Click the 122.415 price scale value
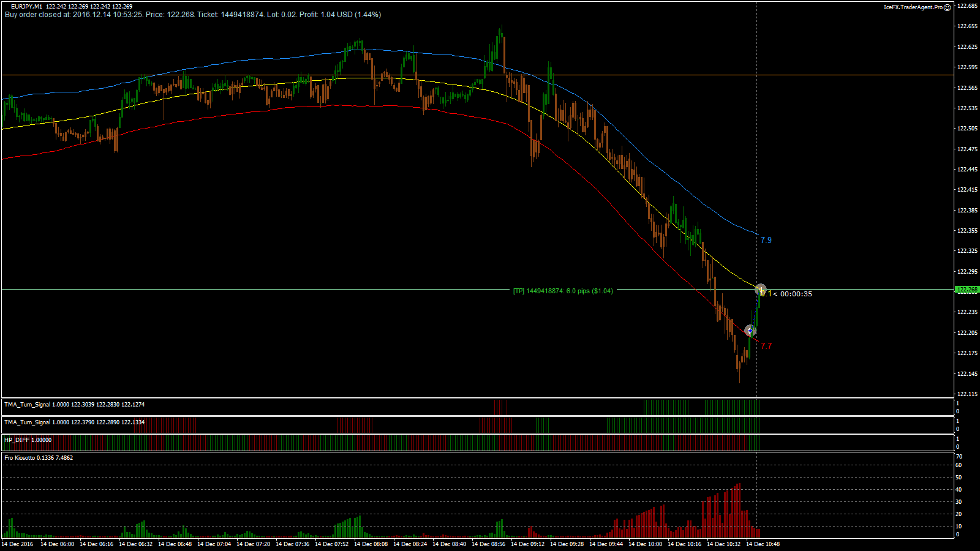This screenshot has width=980, height=551. pyautogui.click(x=967, y=190)
